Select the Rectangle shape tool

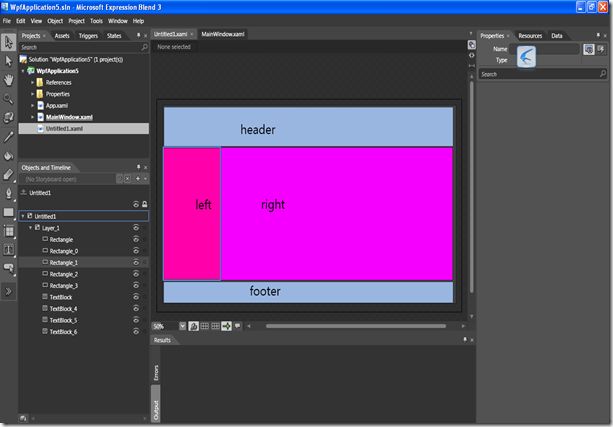pos(8,212)
